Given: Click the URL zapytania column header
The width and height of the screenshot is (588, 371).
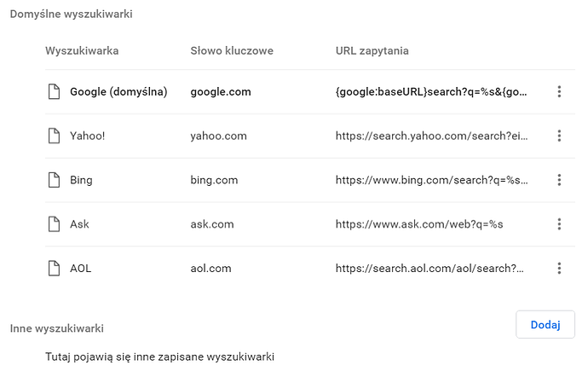Looking at the screenshot, I should pyautogui.click(x=372, y=51).
